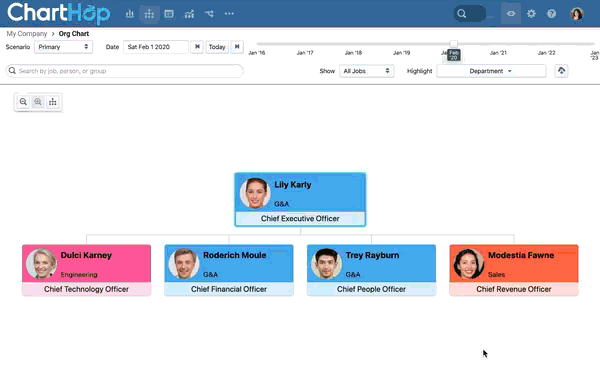Click the export upload icon button

561,71
